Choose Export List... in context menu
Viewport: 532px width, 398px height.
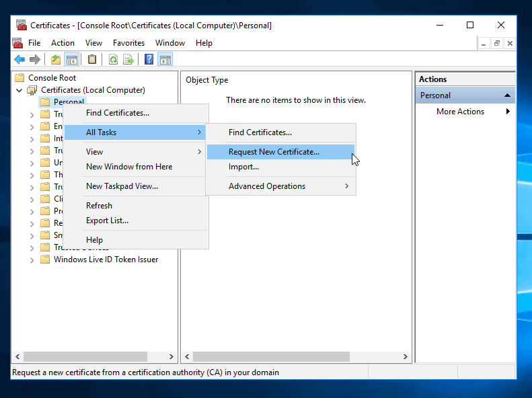tap(135, 221)
